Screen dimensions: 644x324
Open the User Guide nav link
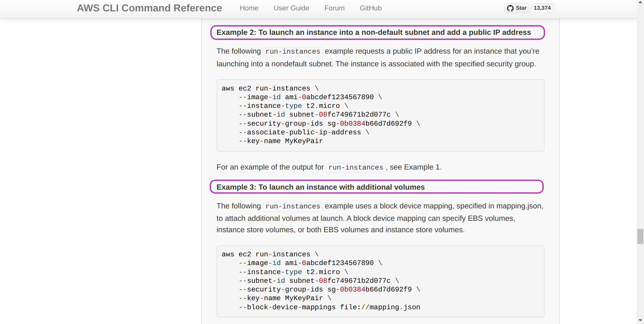point(291,8)
